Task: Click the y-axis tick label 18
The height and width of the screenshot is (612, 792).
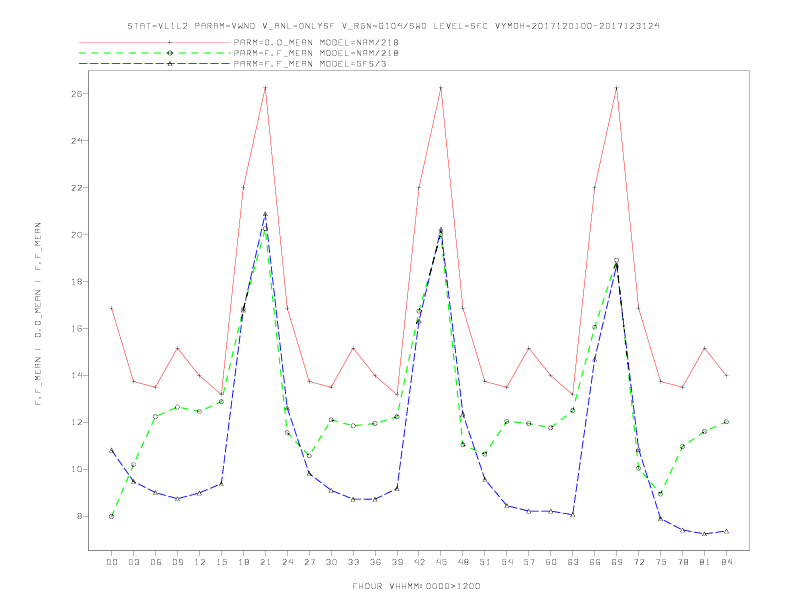Action: click(x=77, y=282)
